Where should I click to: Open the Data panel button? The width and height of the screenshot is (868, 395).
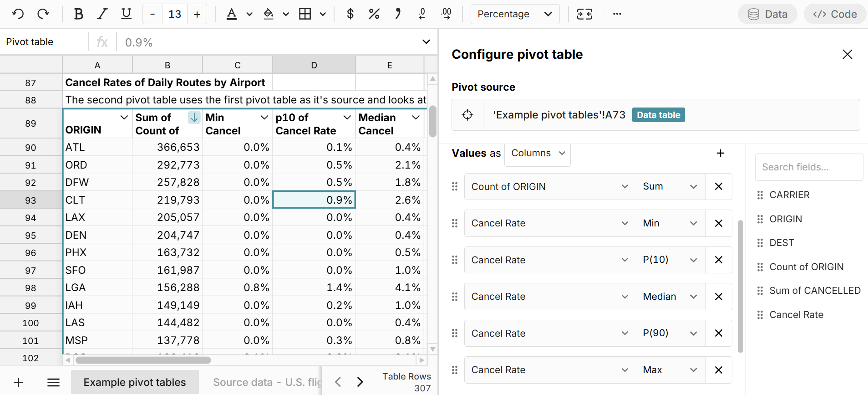coord(767,14)
